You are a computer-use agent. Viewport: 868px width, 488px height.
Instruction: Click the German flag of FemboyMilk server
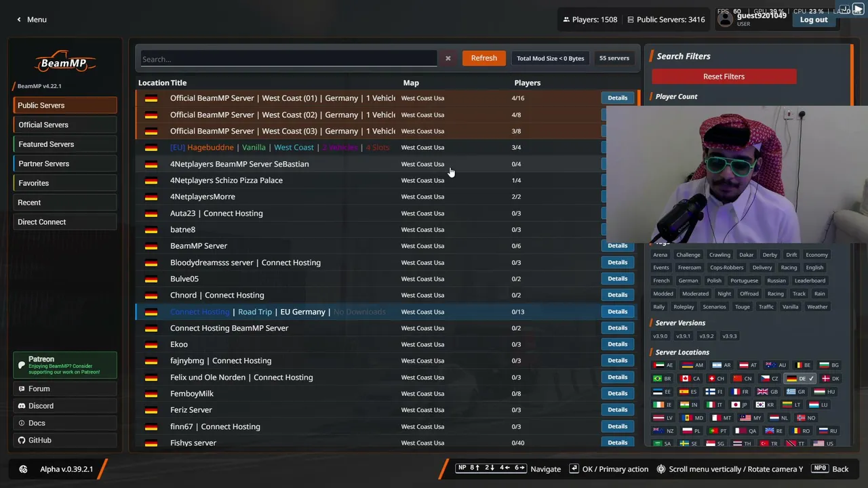tap(151, 394)
